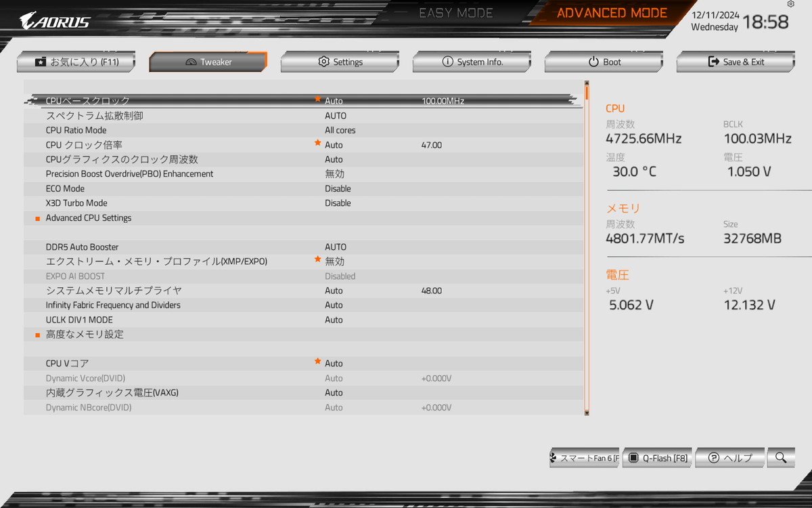Change スペクトラム拡散制御 AUTO setting
Screen dimensions: 812x508
(336, 116)
